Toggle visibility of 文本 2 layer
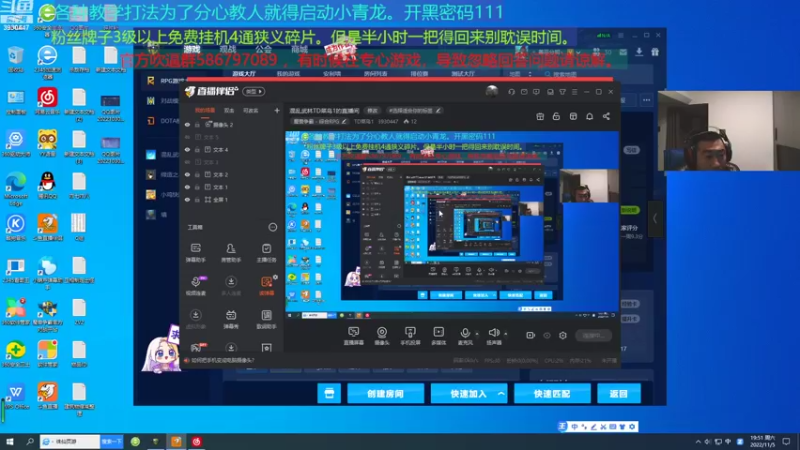Screen dimensions: 800x450 [x=187, y=174]
